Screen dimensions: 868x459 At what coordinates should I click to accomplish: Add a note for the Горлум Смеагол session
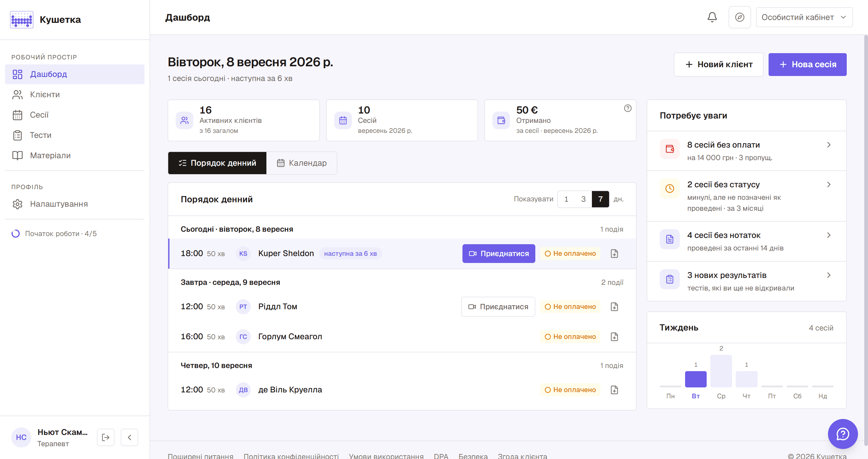click(x=614, y=337)
